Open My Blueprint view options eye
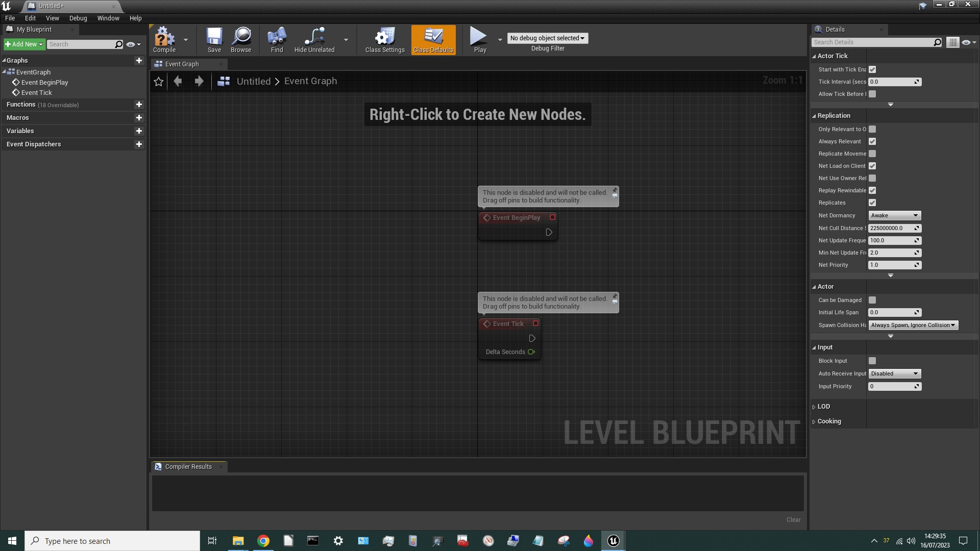Screen dimensions: 980x551 [x=133, y=44]
